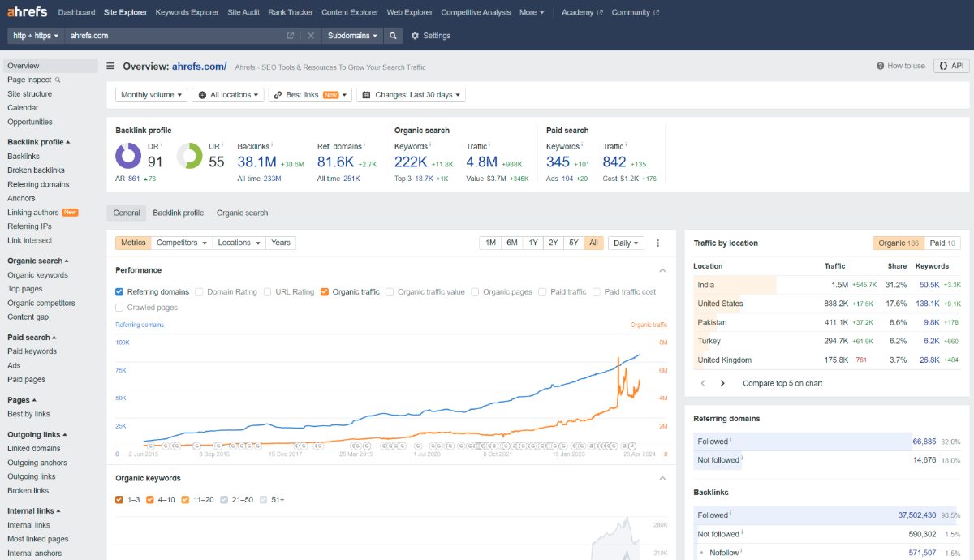Click the UR info icon
The height and width of the screenshot is (560, 974).
tap(223, 144)
